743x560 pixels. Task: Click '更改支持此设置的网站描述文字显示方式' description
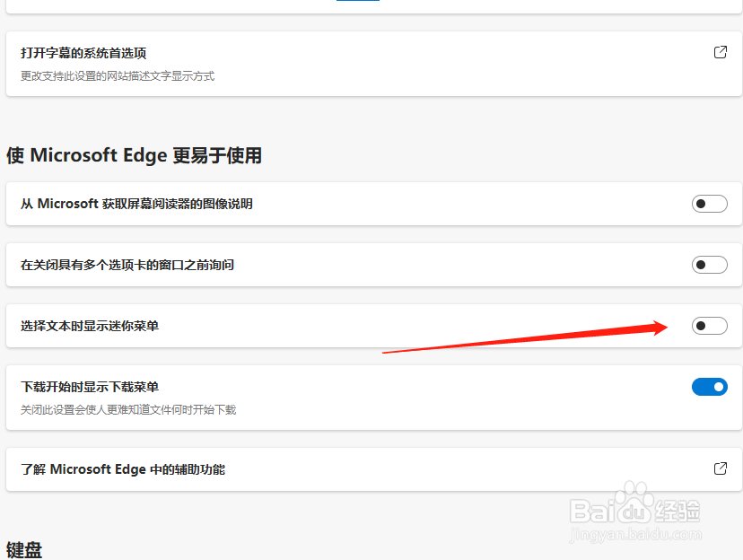[x=118, y=76]
